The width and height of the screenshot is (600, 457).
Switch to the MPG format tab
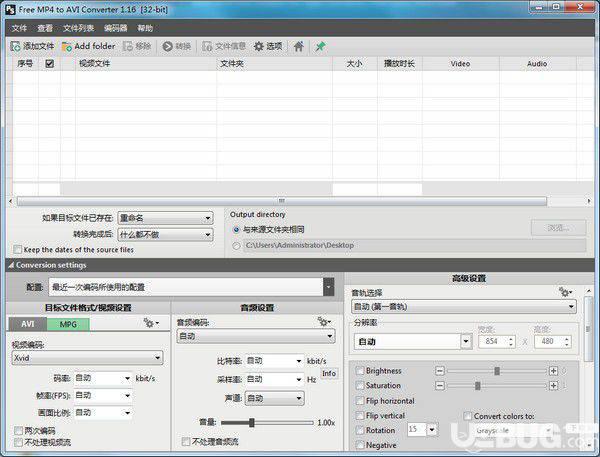(68, 324)
